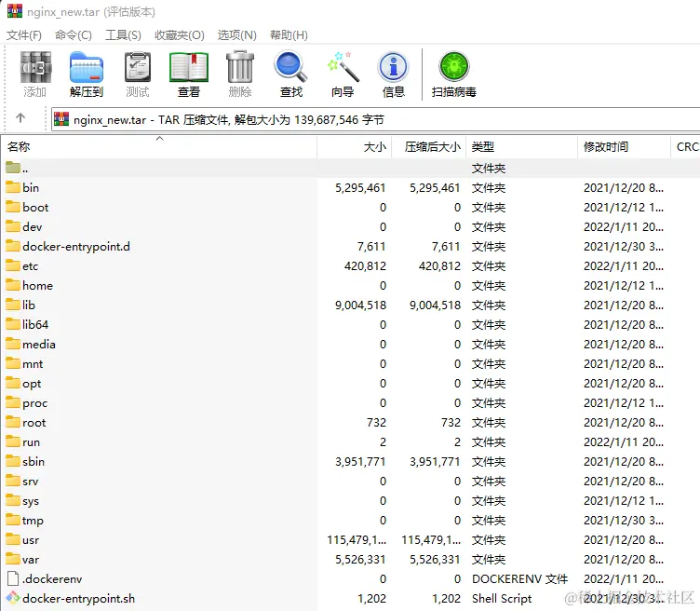700x611 pixels.
Task: Click the WinRAR icon in title bar
Action: tap(15, 11)
